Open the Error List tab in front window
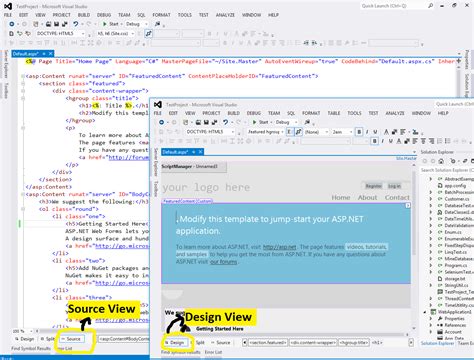This screenshot has height=360, width=474. (x=213, y=352)
